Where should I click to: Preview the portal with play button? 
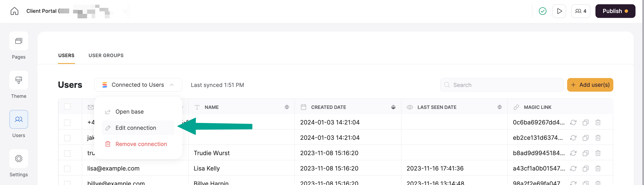click(x=559, y=11)
